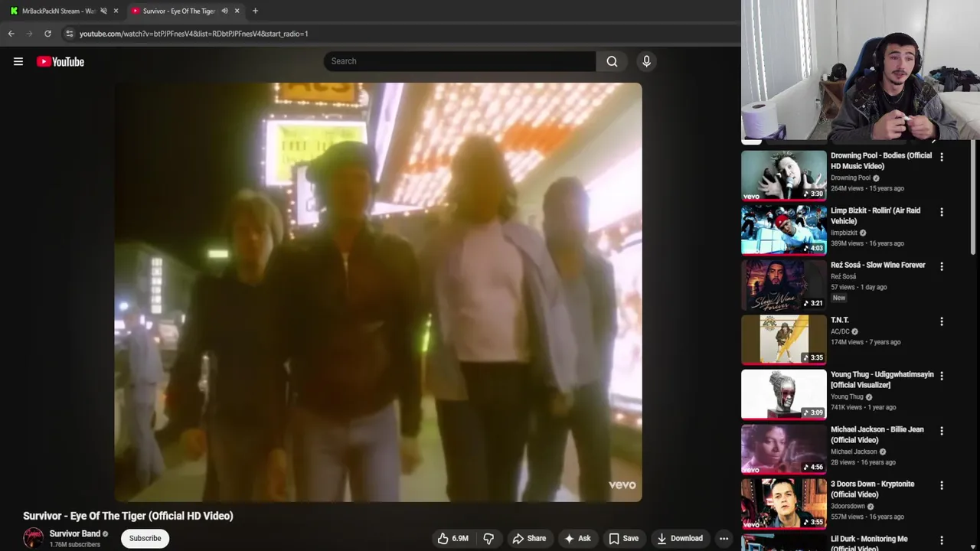Click title Young Thug - Udiggwhatimsayin
Viewport: 980px width, 551px height.
pyautogui.click(x=882, y=380)
